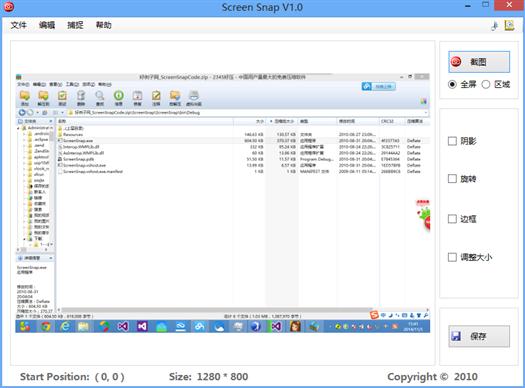Open the 捕捉 menu

(x=75, y=25)
